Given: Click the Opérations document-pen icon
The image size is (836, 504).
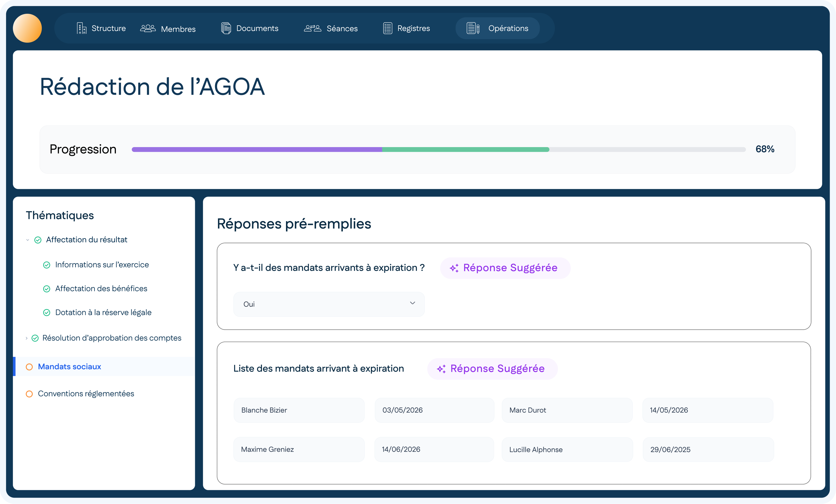Looking at the screenshot, I should [x=473, y=28].
